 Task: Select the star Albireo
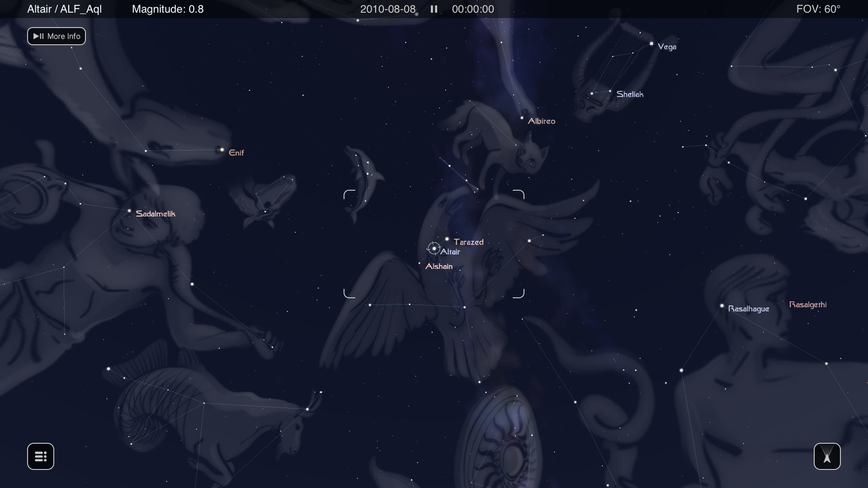522,118
